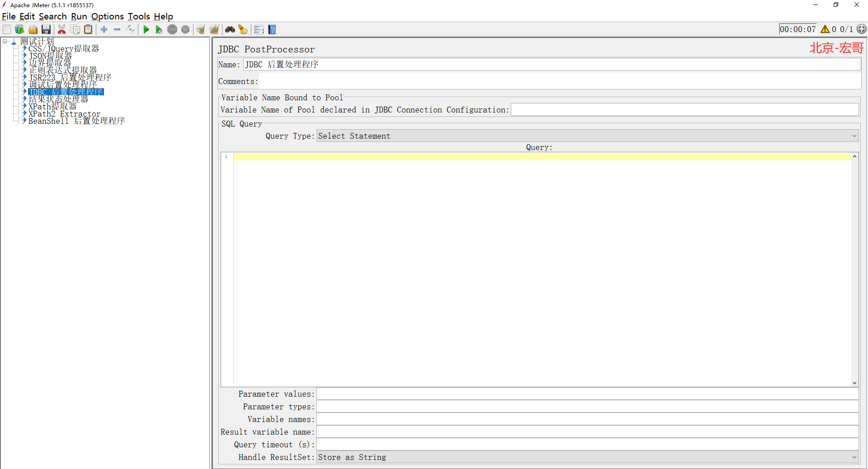Click the elapsed time 00:00:07 display

[x=798, y=29]
